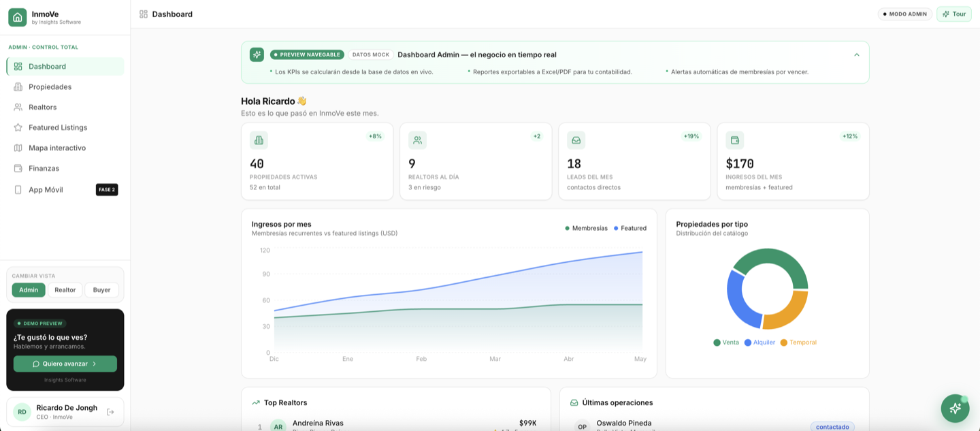Open the Andreína Rivas top realtor row

(x=396, y=426)
